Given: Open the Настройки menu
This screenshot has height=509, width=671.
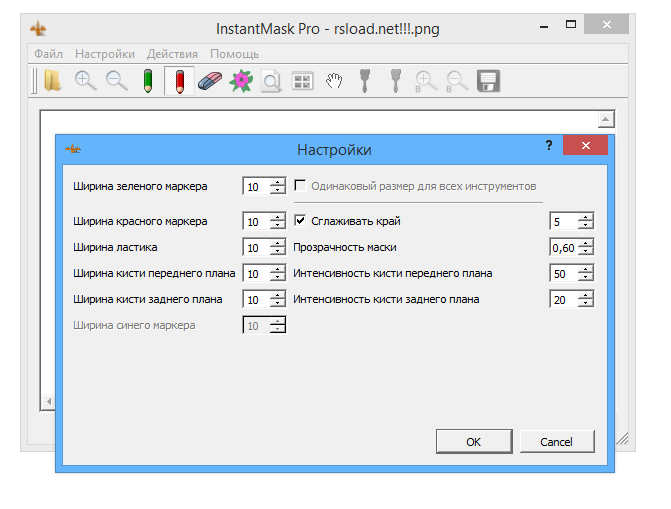Looking at the screenshot, I should [x=105, y=54].
